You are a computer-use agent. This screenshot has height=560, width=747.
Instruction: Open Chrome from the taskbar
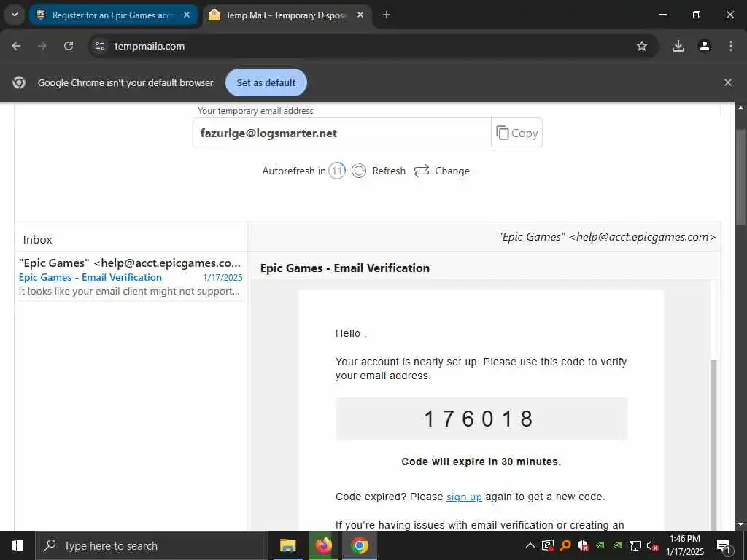pos(360,545)
